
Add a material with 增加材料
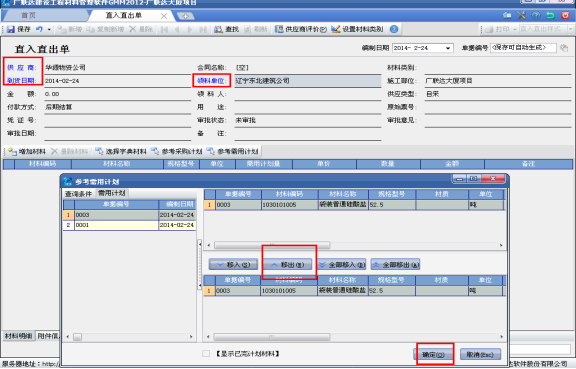point(27,151)
